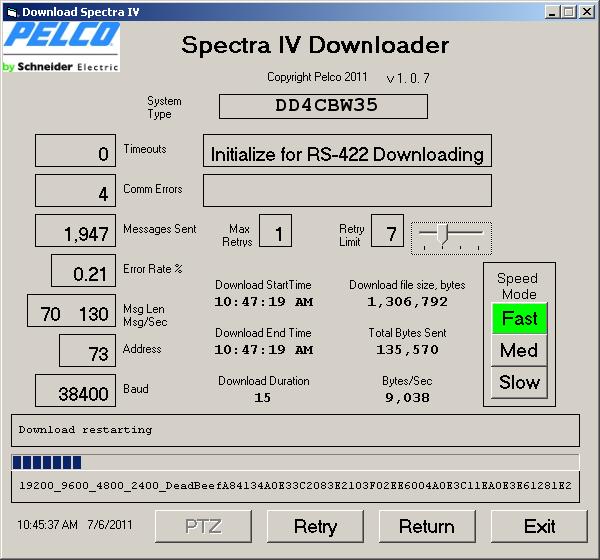
Task: Select Slow speed mode
Action: (x=519, y=382)
